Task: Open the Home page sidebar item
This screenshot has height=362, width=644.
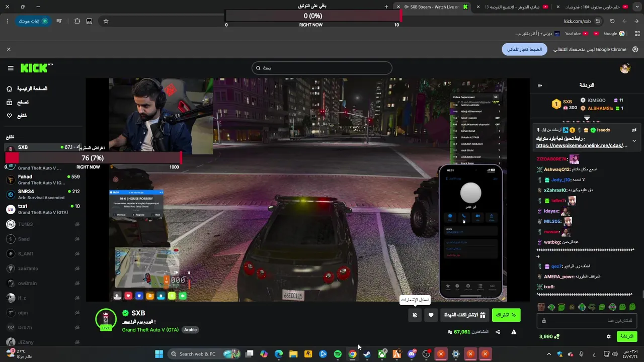Action: coord(28,88)
